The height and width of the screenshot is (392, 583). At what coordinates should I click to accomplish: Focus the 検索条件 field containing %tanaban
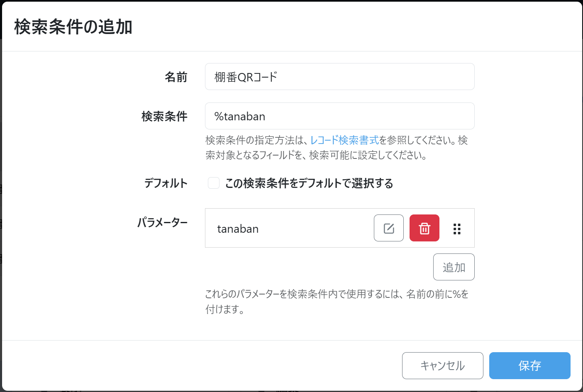click(x=339, y=116)
